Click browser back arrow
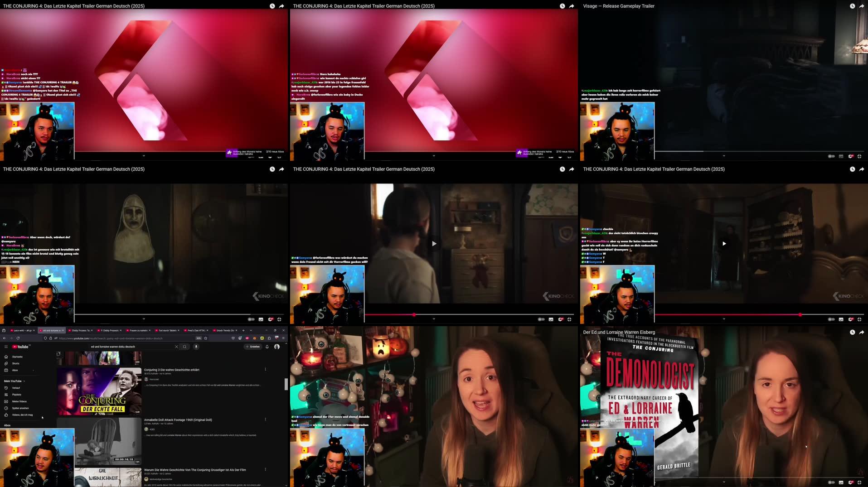This screenshot has height=487, width=868. click(x=5, y=338)
